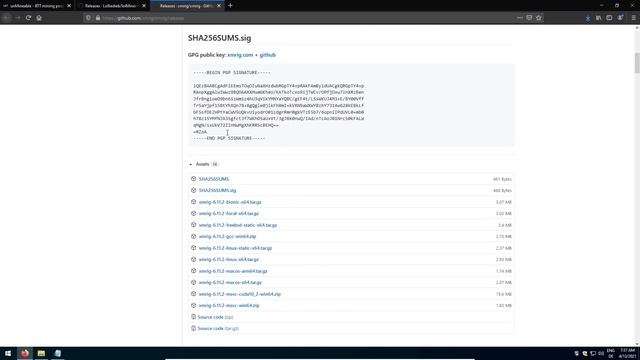Screen dimensions: 640x360
Task: Download xmrig macos-arm64.tar.gz
Action: tap(233, 271)
